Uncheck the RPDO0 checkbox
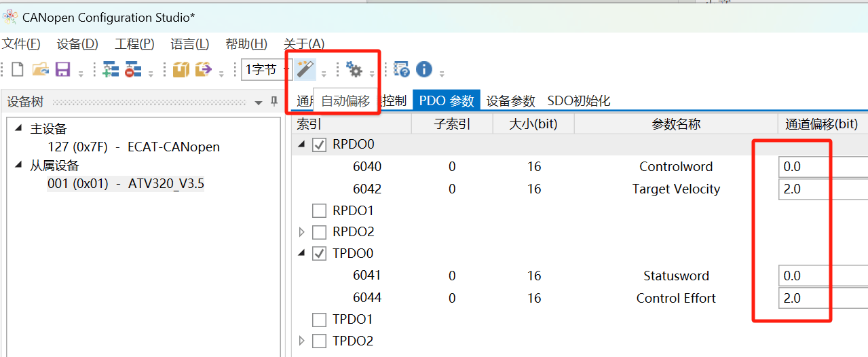This screenshot has width=868, height=357. [x=319, y=145]
